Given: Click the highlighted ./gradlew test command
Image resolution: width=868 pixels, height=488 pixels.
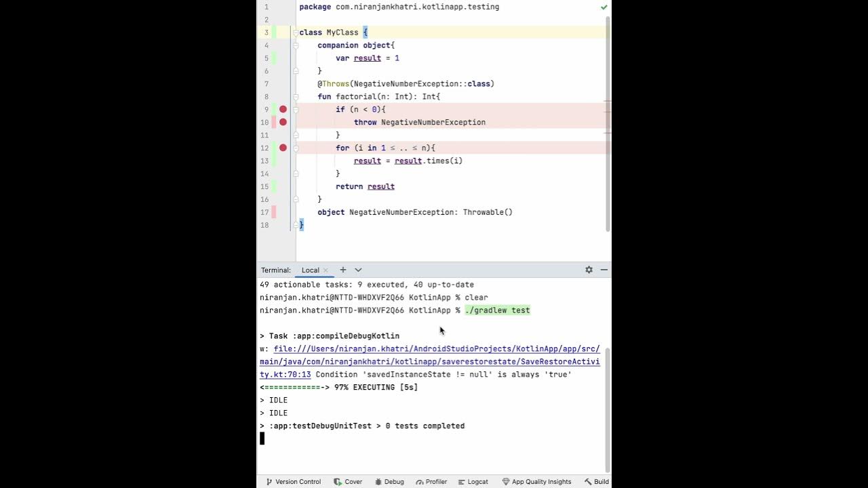Looking at the screenshot, I should pyautogui.click(x=497, y=310).
